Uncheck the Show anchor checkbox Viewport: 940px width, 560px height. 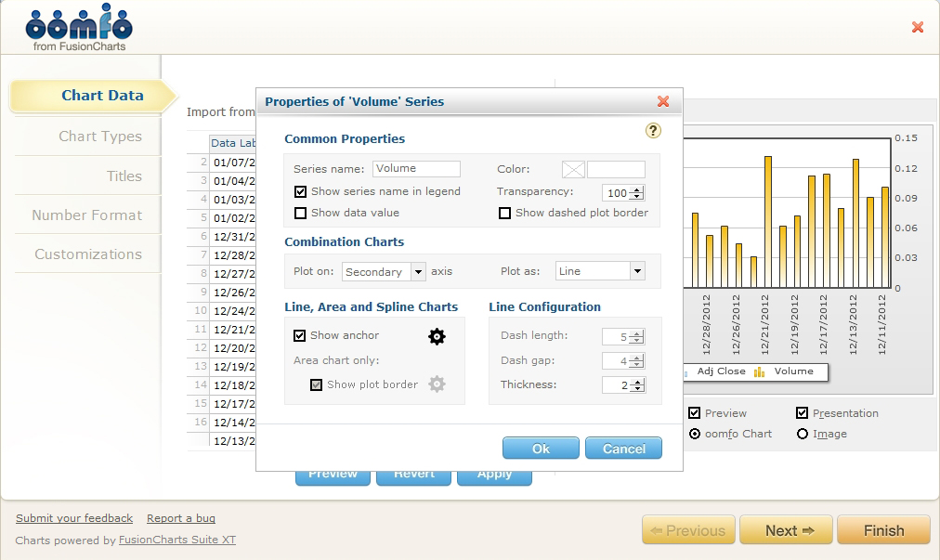coord(300,335)
